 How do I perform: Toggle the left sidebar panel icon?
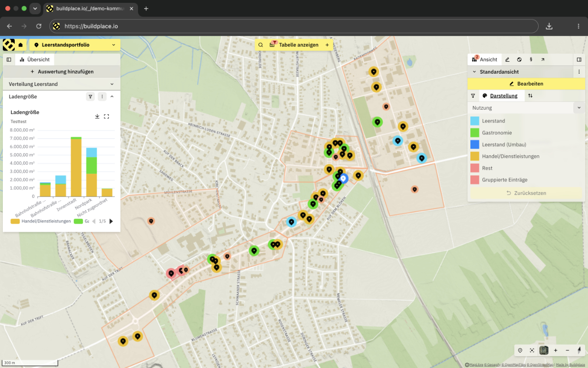coord(9,59)
